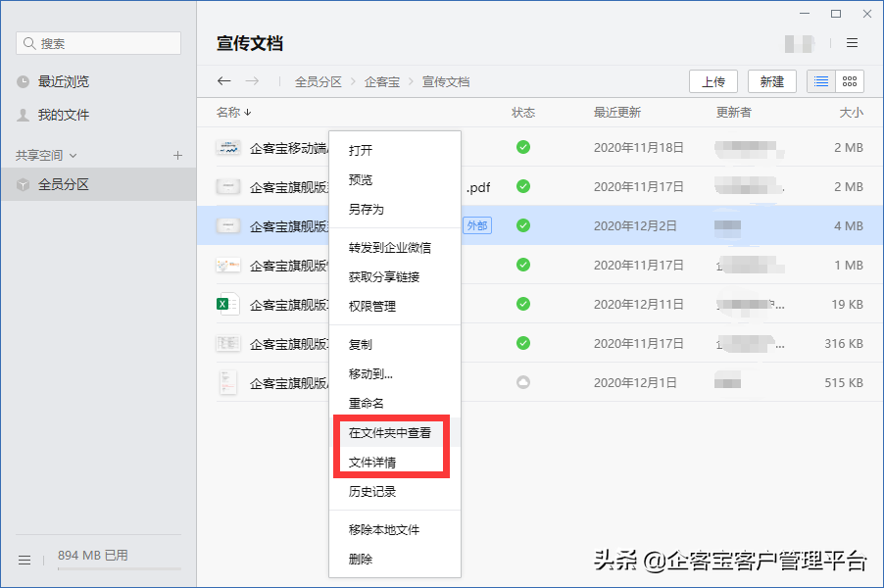The height and width of the screenshot is (588, 884).
Task: Select 515 KB size cell
Action: point(844,383)
